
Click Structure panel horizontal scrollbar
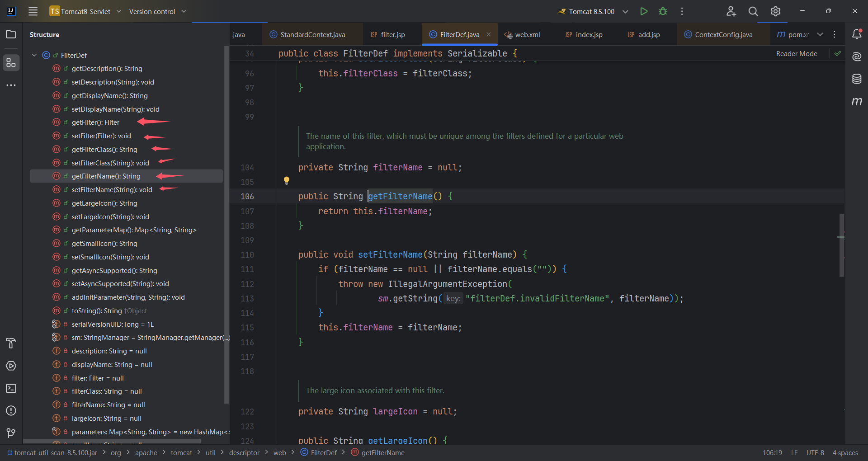(112, 441)
